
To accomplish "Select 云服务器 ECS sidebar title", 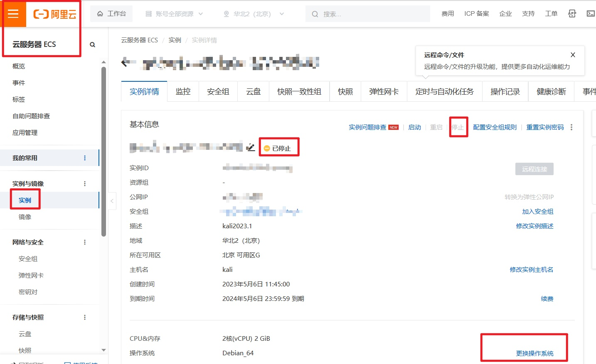I will 34,44.
